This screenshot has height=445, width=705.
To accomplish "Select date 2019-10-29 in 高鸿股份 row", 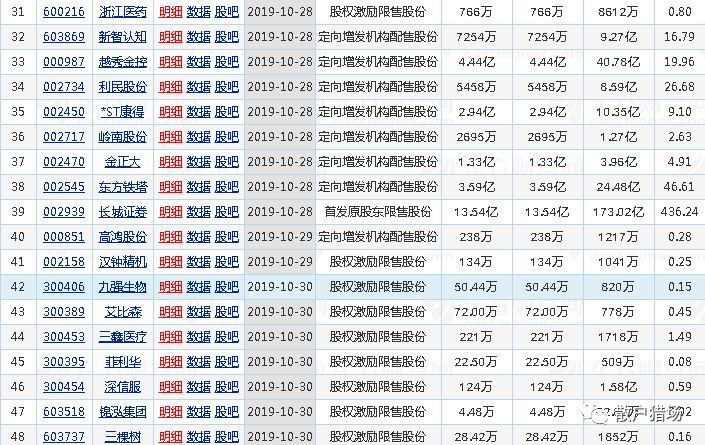I will tap(280, 236).
